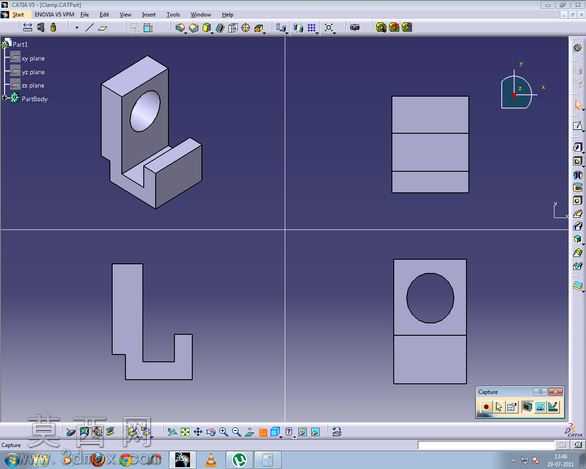Click the Shaft icon in the right toolbar
This screenshot has height=469, width=586.
(x=577, y=175)
